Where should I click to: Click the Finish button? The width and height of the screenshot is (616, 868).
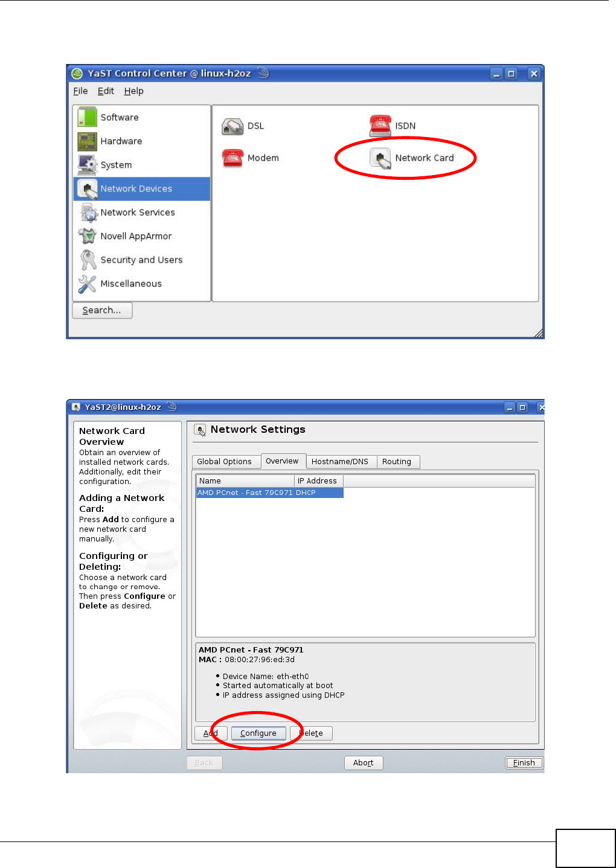[524, 763]
